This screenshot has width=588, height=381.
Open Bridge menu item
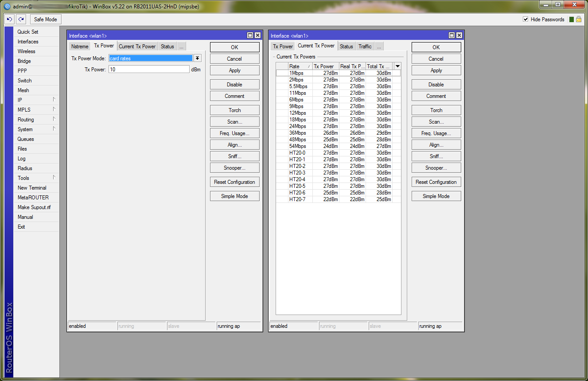click(x=36, y=61)
